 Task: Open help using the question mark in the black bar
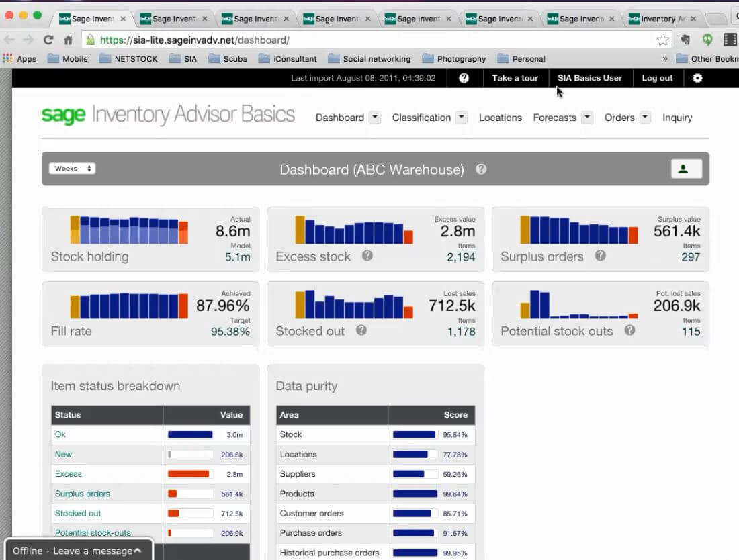(463, 78)
